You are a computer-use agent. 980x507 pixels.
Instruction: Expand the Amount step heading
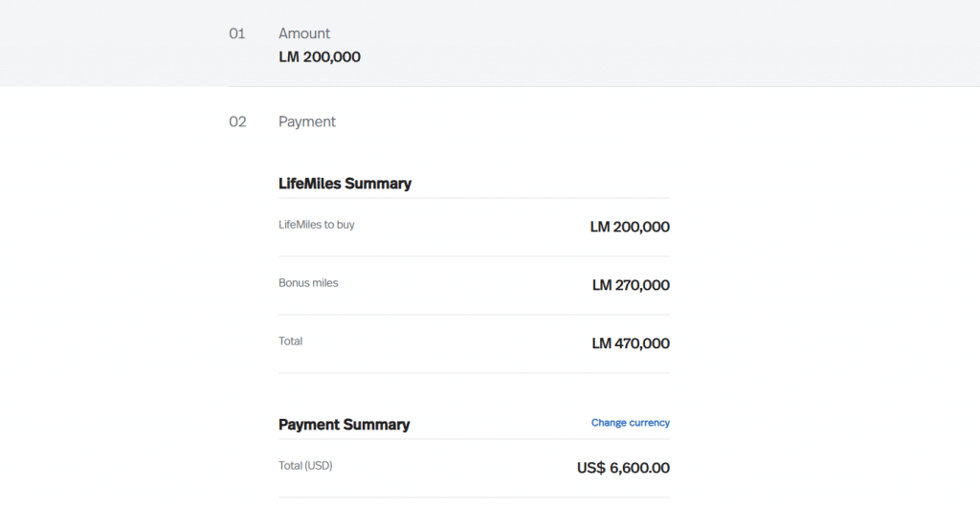pyautogui.click(x=304, y=33)
